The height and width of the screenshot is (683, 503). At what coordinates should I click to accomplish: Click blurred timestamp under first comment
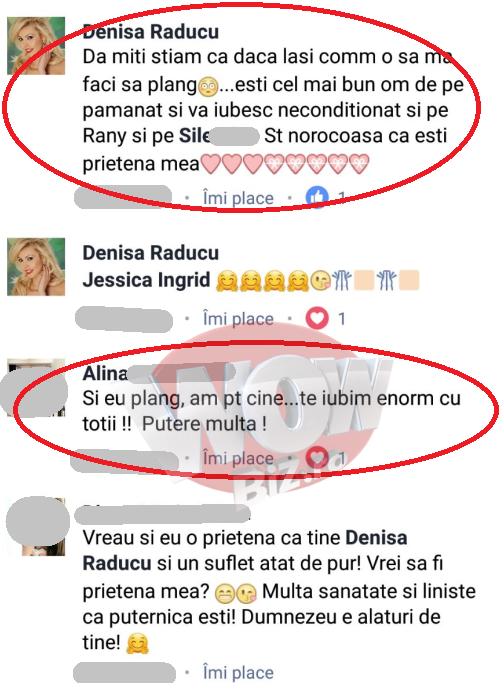click(x=123, y=197)
